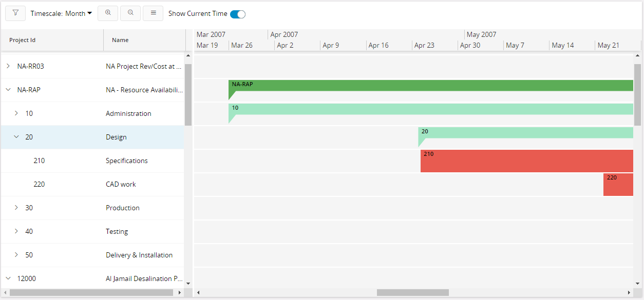Open the hamburger menu in the toolbar
The width and height of the screenshot is (644, 300).
153,13
